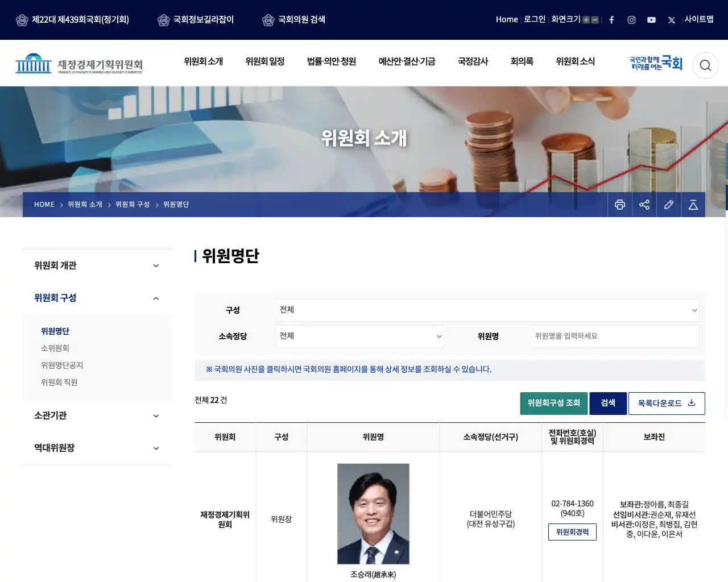This screenshot has width=728, height=582.
Task: Open the 사이트맵 link
Action: tap(699, 19)
